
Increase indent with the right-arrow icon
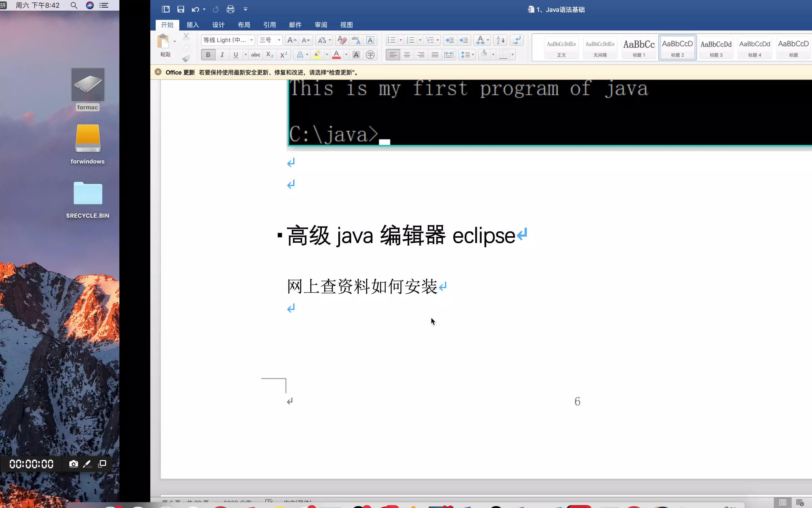click(464, 40)
